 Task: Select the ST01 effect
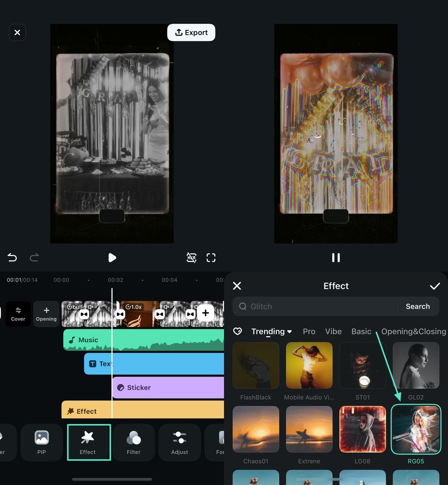(363, 365)
